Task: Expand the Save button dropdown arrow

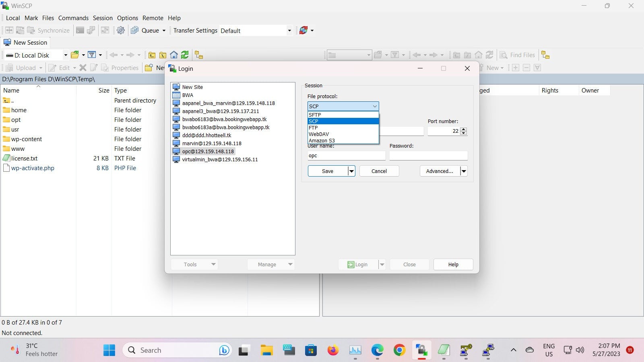Action: [351, 171]
